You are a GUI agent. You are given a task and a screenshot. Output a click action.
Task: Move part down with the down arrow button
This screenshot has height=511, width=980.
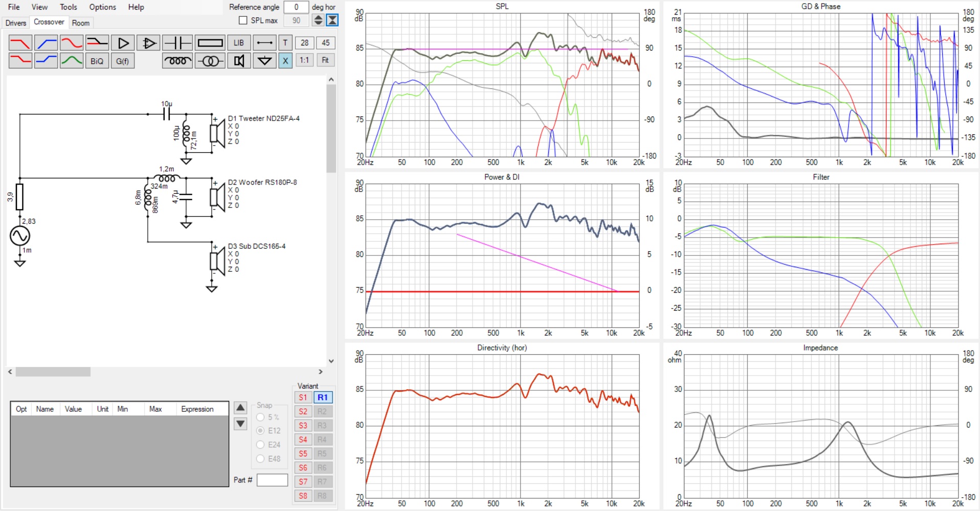click(240, 424)
